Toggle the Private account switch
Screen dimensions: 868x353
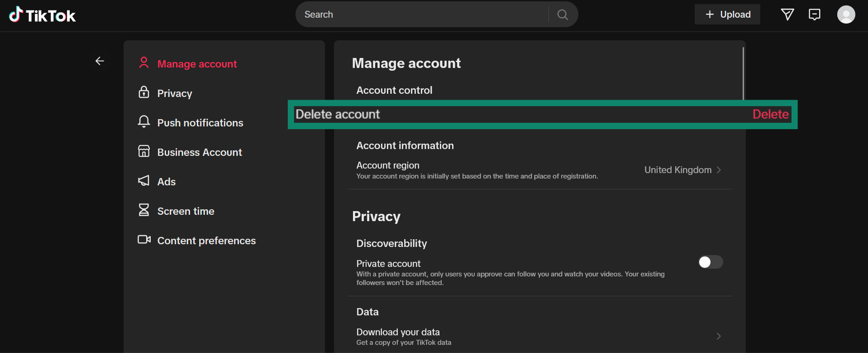pyautogui.click(x=710, y=262)
